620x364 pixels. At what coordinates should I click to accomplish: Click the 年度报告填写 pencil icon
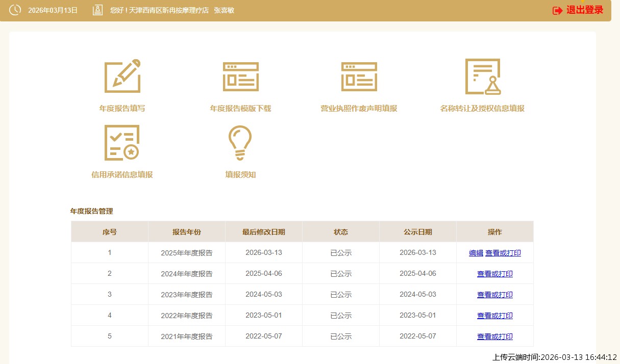coord(122,76)
